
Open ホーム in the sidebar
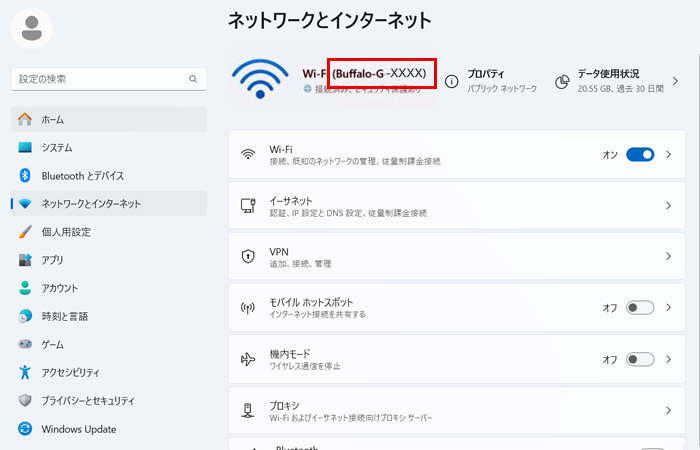[x=108, y=119]
